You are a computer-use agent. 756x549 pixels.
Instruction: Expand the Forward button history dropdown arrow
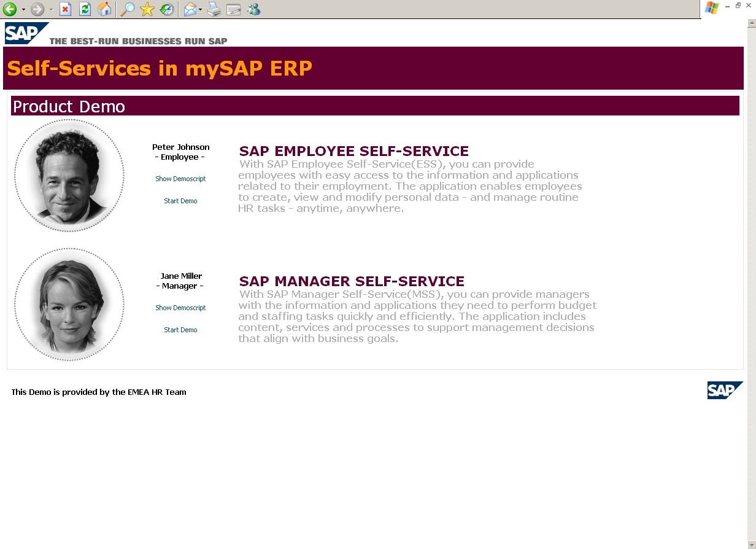click(x=51, y=9)
